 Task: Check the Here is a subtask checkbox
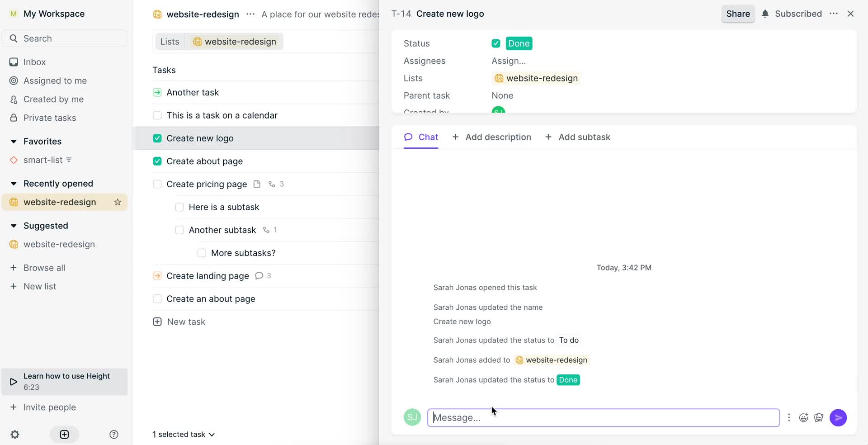click(179, 207)
